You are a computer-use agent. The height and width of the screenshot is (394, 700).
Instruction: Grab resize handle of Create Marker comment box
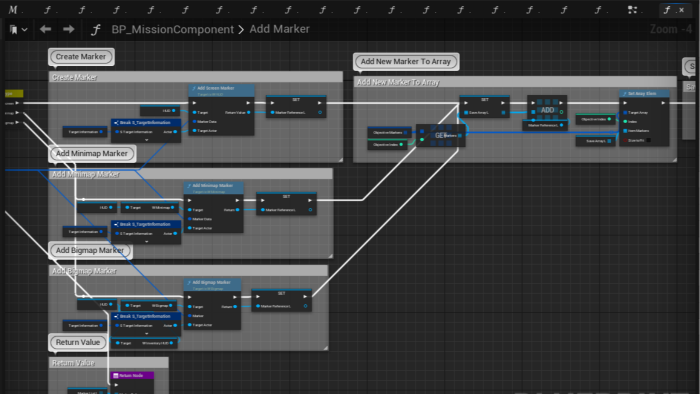click(x=340, y=160)
